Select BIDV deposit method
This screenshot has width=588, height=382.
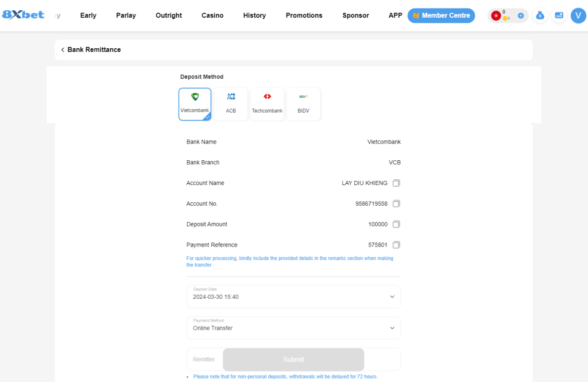tap(303, 104)
